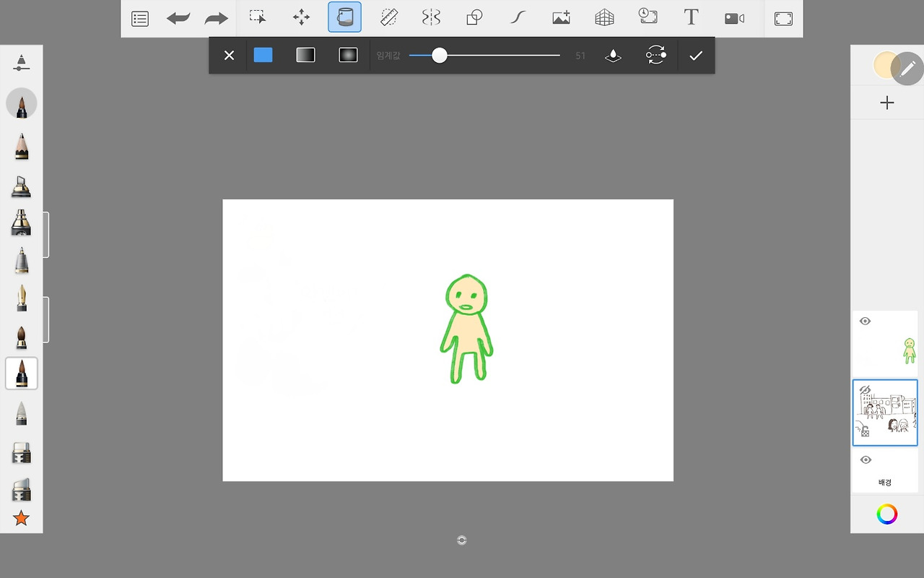Cancel the fill toolbar with X

[229, 56]
